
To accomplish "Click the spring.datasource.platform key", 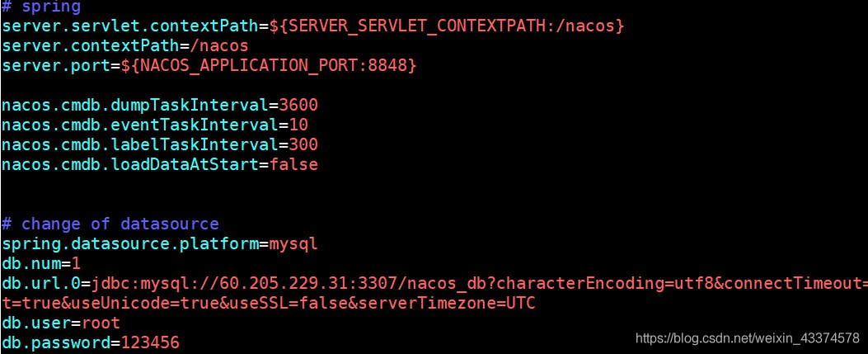I will coord(130,243).
